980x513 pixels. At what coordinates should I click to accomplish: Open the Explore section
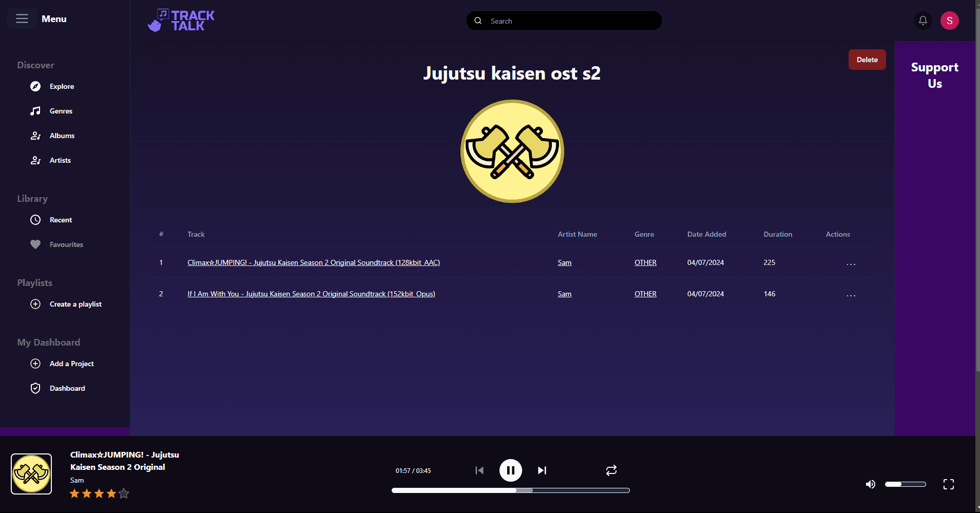[62, 86]
